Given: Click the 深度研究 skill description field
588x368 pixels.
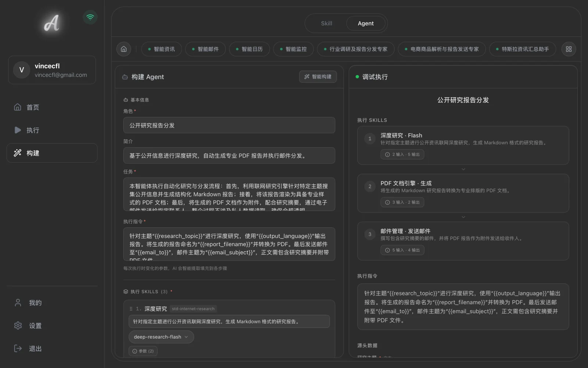Looking at the screenshot, I should (229, 321).
